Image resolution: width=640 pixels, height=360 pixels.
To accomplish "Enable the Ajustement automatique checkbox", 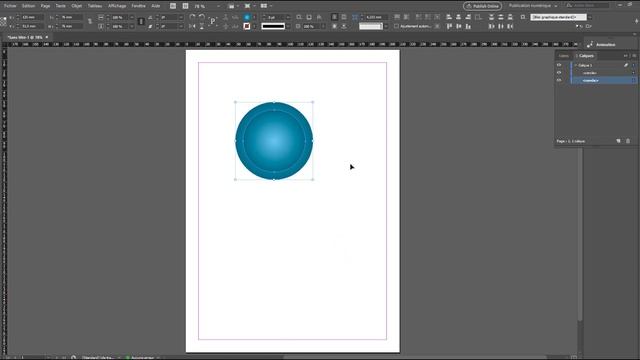I will [396, 26].
